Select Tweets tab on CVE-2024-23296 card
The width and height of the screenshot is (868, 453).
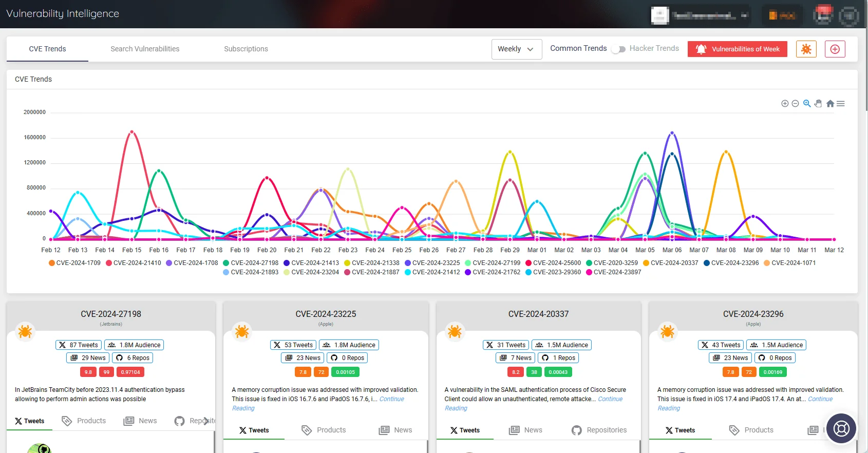680,430
